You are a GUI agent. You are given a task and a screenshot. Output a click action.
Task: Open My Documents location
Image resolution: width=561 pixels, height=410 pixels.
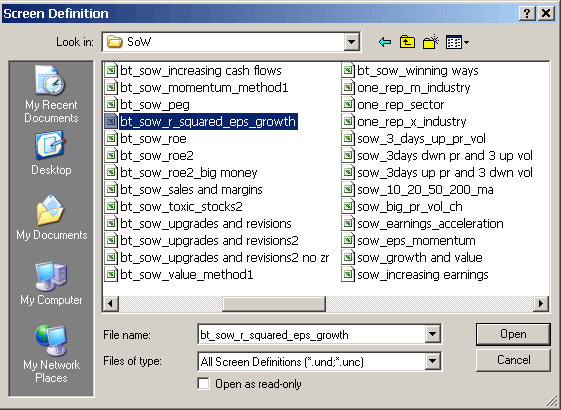tap(52, 218)
